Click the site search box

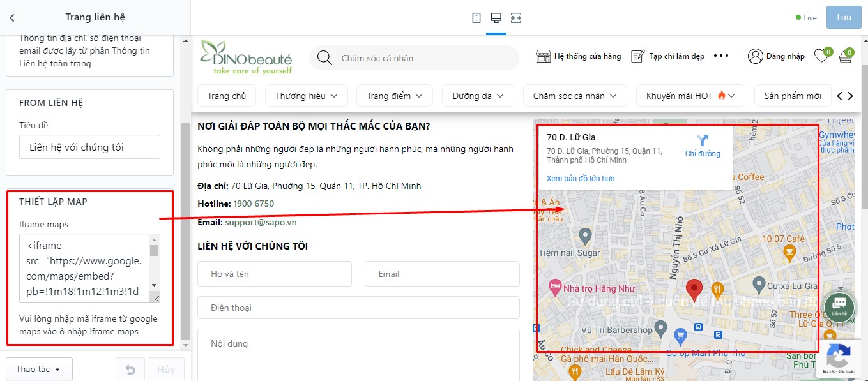[x=414, y=58]
